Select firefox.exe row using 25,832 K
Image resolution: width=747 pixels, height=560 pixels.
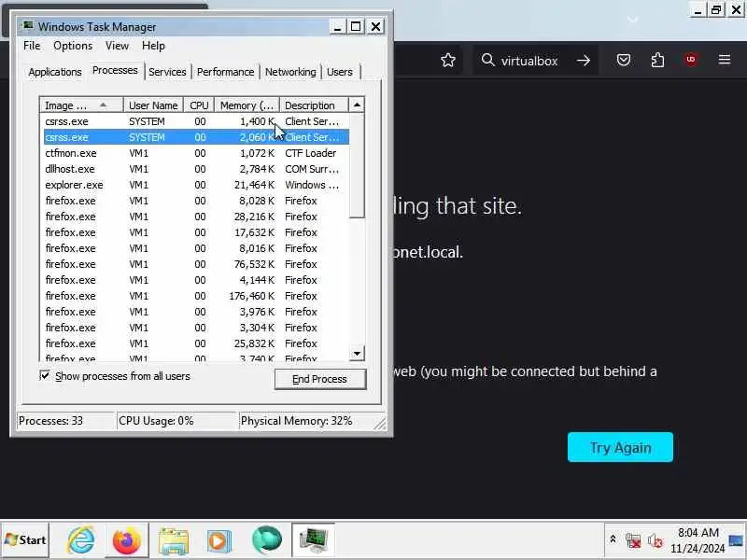(196, 343)
